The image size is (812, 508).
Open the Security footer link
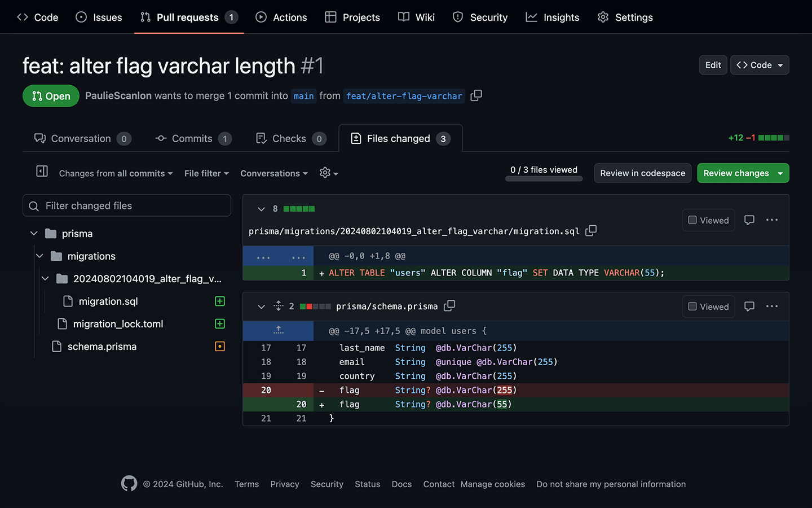coord(326,484)
